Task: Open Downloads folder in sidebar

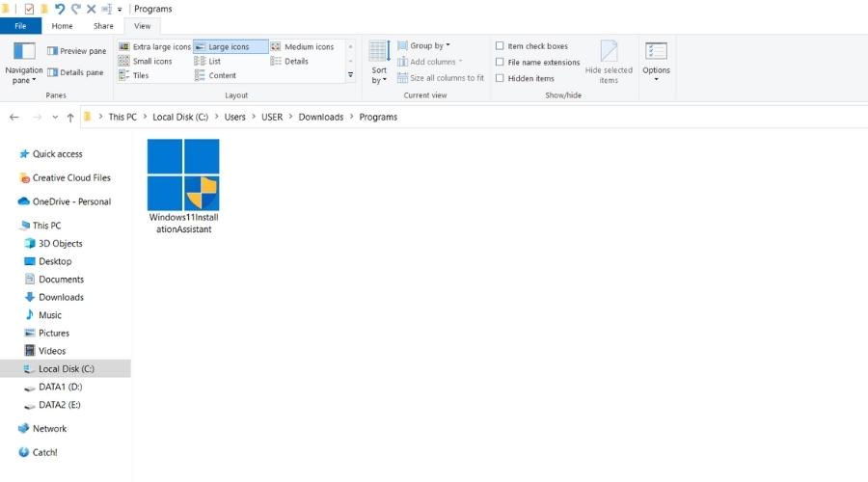Action: pyautogui.click(x=54, y=297)
